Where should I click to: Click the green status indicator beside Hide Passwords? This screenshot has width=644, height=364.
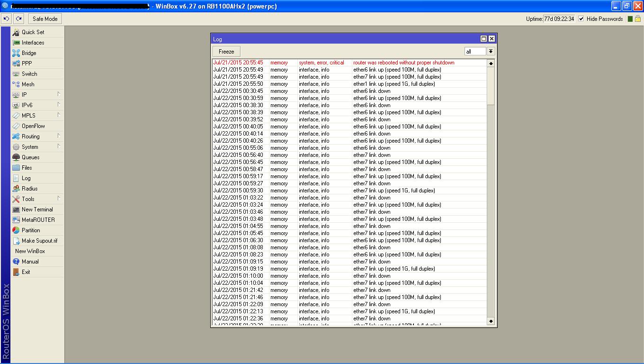tap(630, 19)
